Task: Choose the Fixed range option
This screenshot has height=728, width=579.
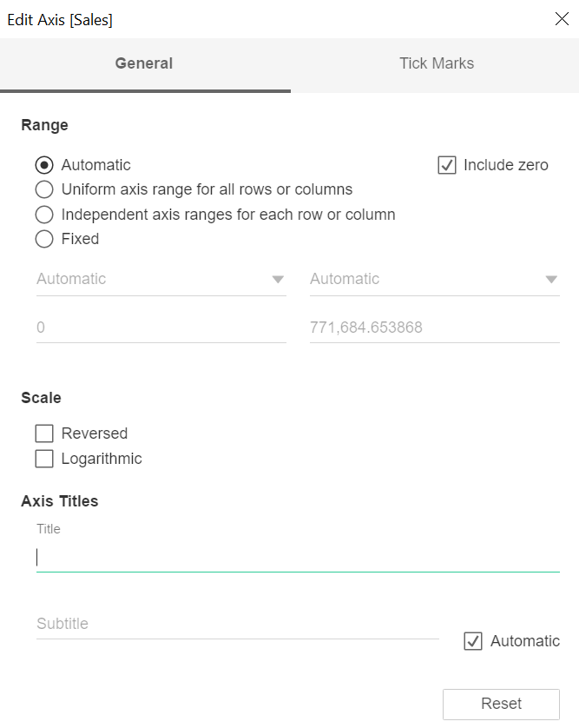Action: click(x=44, y=239)
